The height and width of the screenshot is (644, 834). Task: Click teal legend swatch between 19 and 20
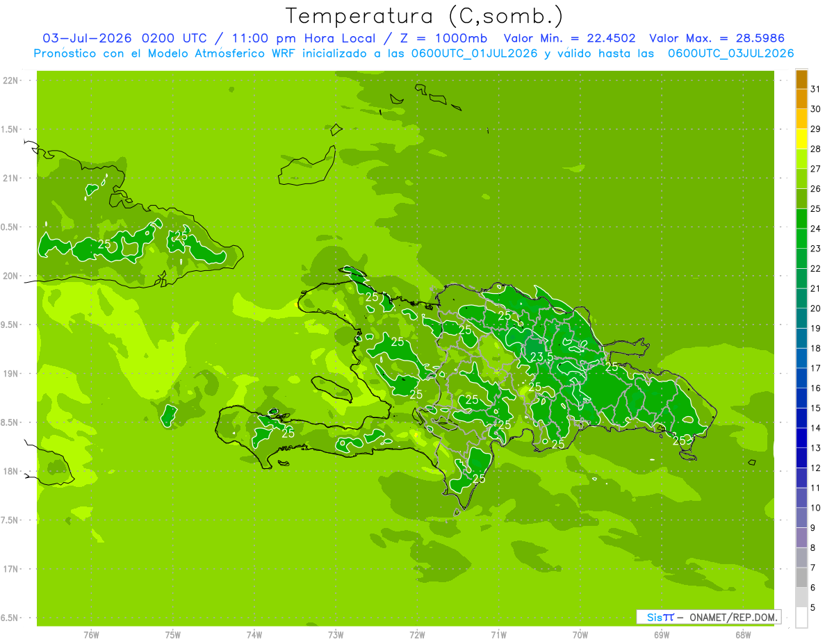(801, 318)
